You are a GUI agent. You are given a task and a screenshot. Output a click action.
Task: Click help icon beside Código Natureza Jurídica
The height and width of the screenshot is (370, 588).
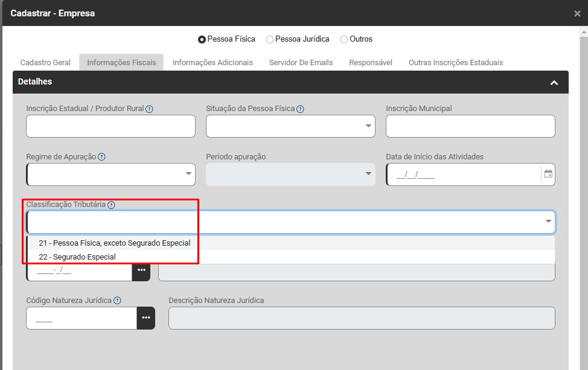click(117, 301)
